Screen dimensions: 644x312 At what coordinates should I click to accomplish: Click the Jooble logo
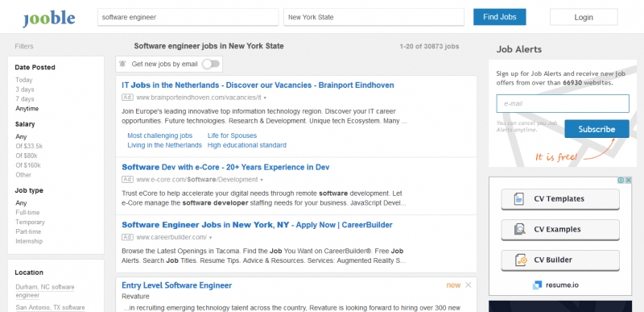click(49, 19)
